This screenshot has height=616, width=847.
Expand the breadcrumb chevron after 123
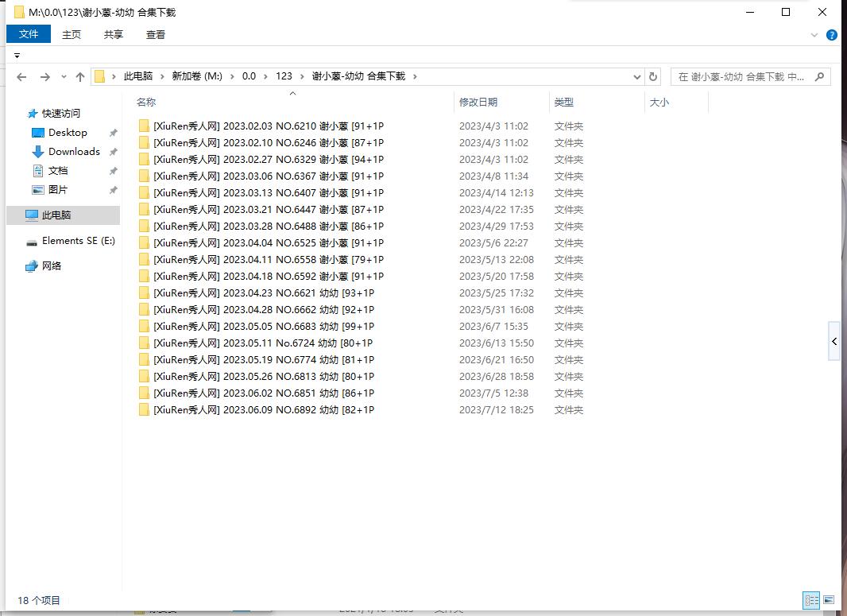coord(301,77)
